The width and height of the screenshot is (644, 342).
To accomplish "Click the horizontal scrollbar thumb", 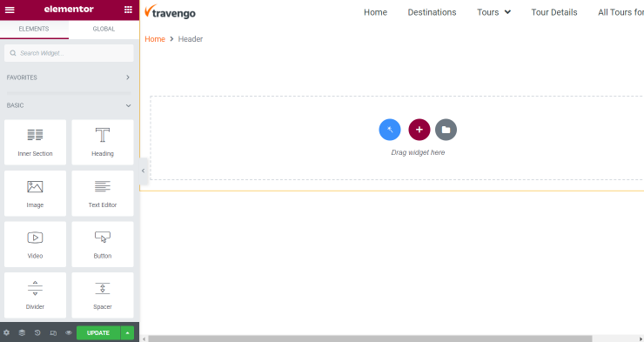I will [x=370, y=339].
